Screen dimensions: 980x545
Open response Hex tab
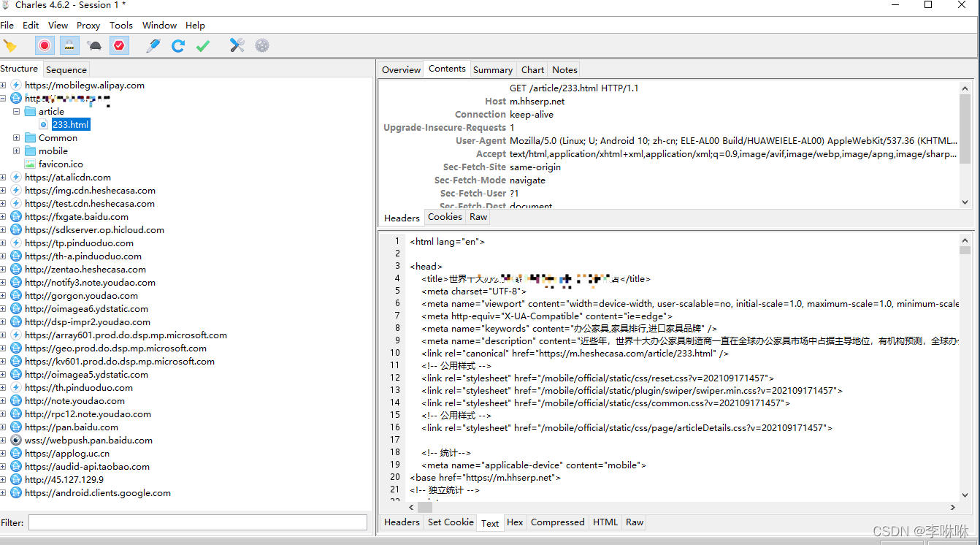pyautogui.click(x=515, y=522)
